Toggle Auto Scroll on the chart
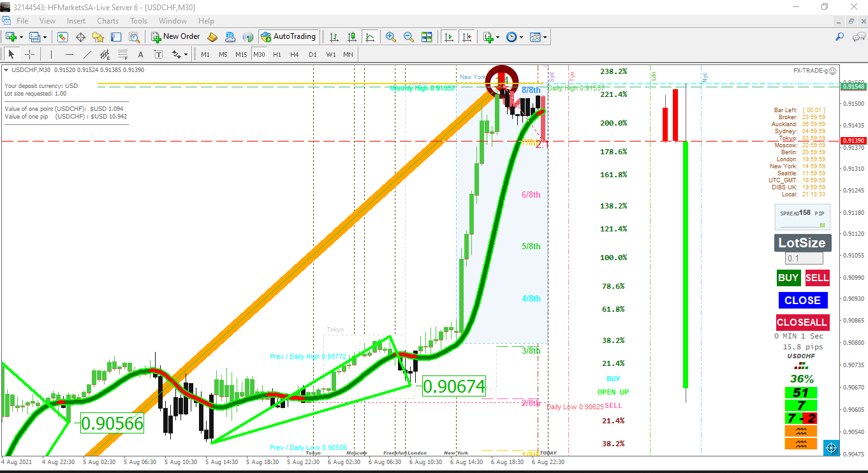868x473 pixels. tap(449, 37)
